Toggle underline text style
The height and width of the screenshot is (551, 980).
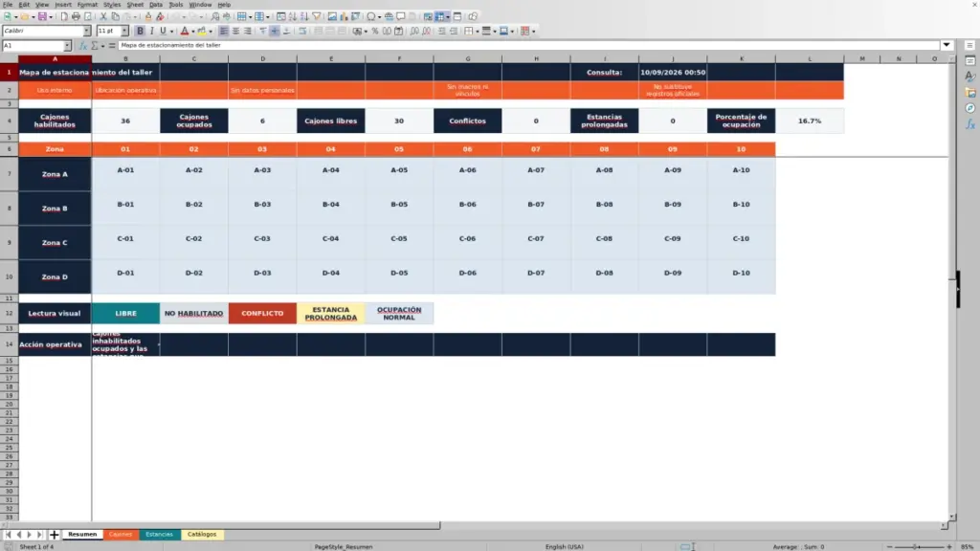click(x=163, y=31)
